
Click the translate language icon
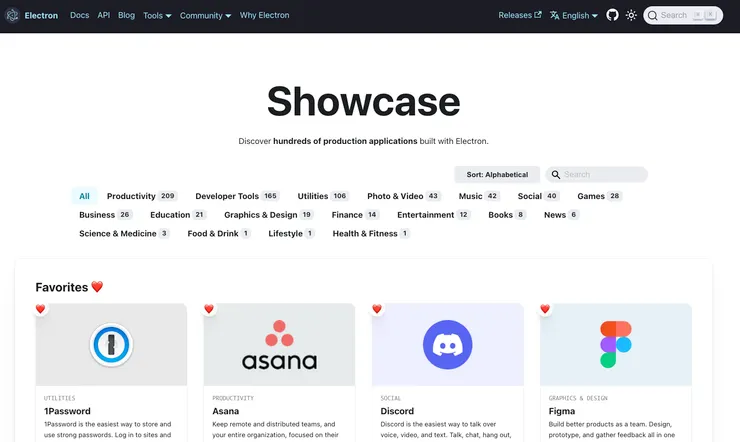click(x=555, y=16)
